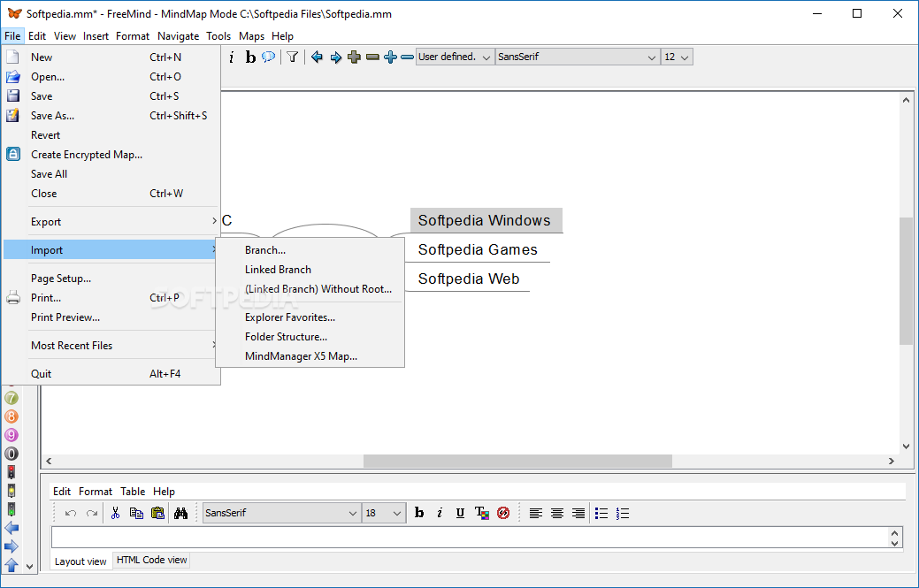The image size is (919, 588).
Task: Toggle italic in the note editor toolbar
Action: coord(440,513)
